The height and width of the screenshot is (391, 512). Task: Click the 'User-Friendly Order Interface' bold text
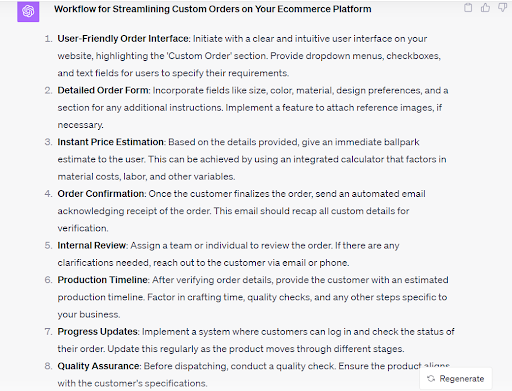(123, 39)
